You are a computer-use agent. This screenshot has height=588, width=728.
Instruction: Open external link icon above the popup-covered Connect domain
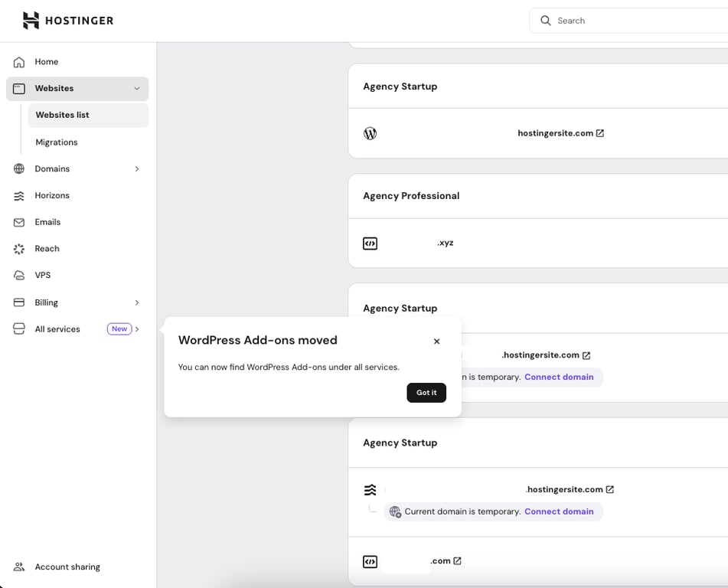[x=586, y=355]
